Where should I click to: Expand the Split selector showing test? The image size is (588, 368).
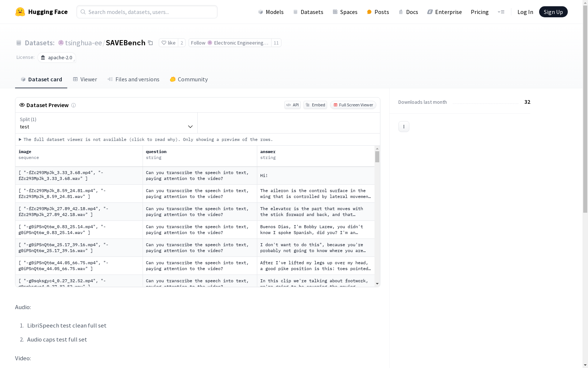[x=107, y=123]
